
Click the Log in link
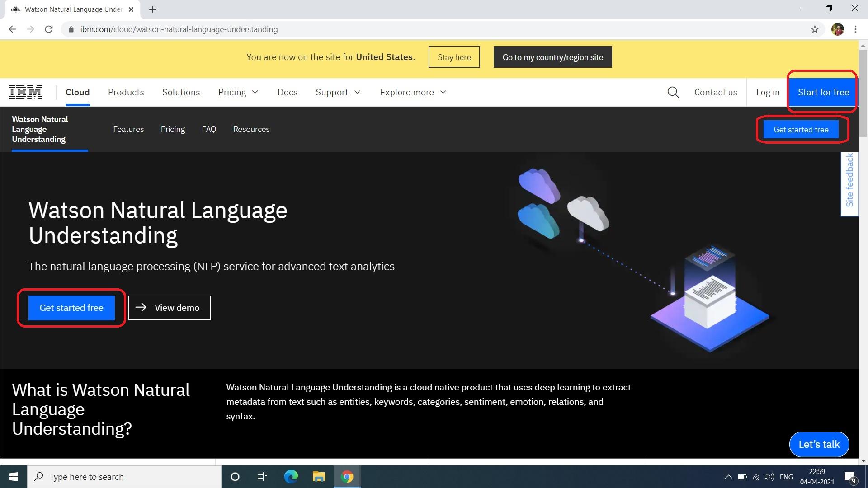(x=768, y=92)
